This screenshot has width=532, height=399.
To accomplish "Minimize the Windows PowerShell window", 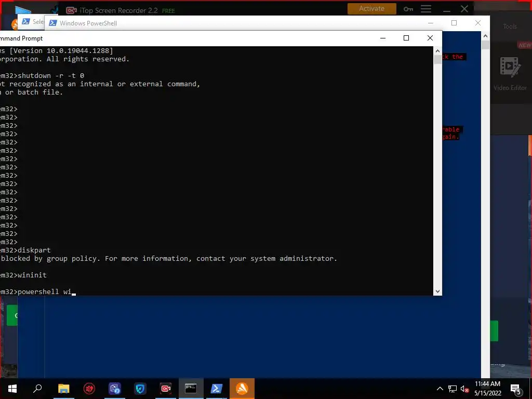I will pos(431,23).
